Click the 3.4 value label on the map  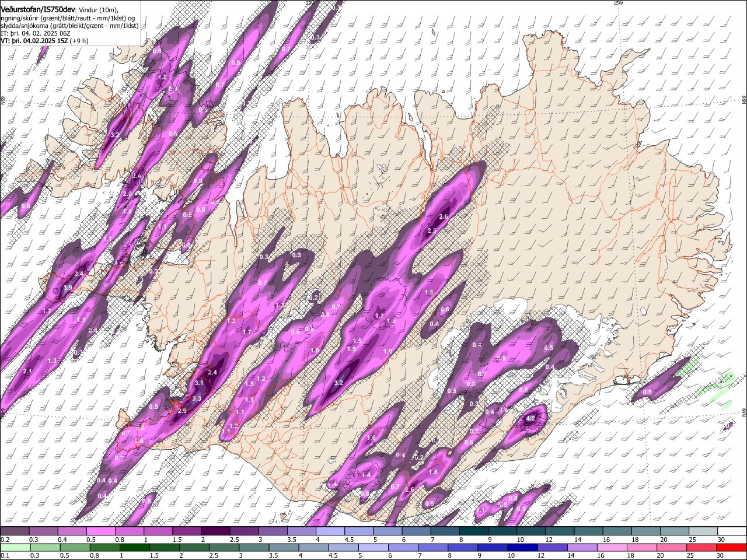tap(79, 274)
